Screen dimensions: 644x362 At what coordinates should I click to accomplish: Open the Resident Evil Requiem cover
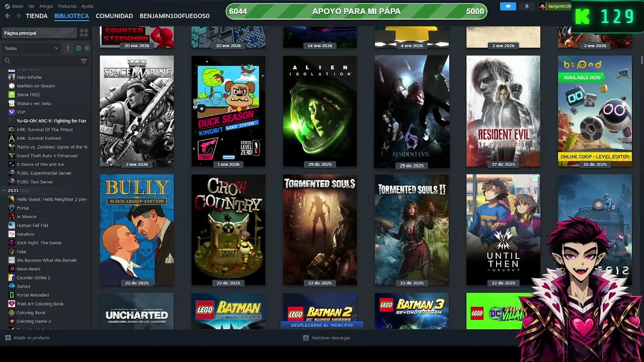pyautogui.click(x=503, y=111)
